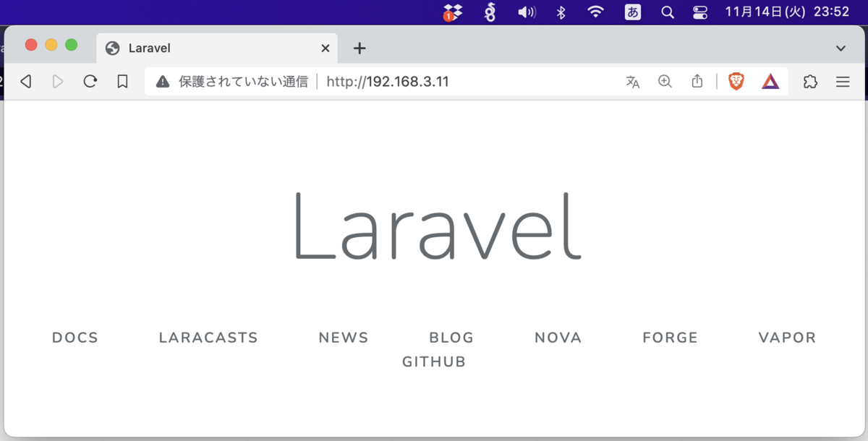Open the browser hamburger menu
This screenshot has height=441, width=868.
(x=843, y=82)
